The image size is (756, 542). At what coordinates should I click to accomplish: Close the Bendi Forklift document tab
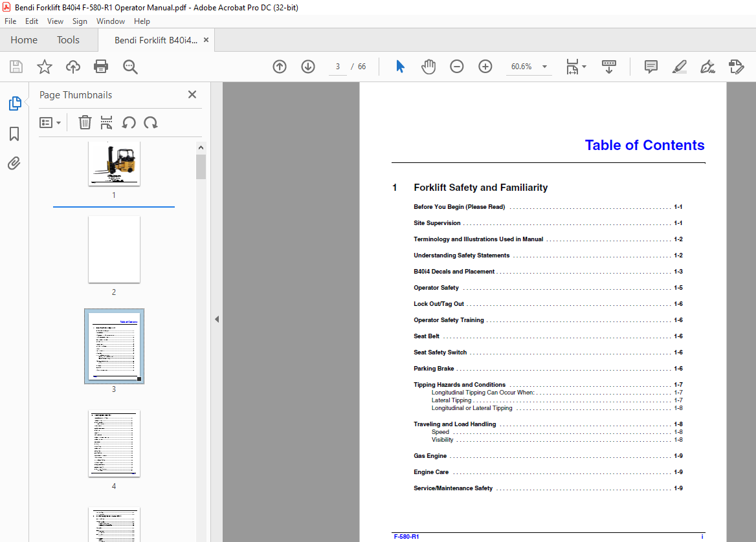206,40
